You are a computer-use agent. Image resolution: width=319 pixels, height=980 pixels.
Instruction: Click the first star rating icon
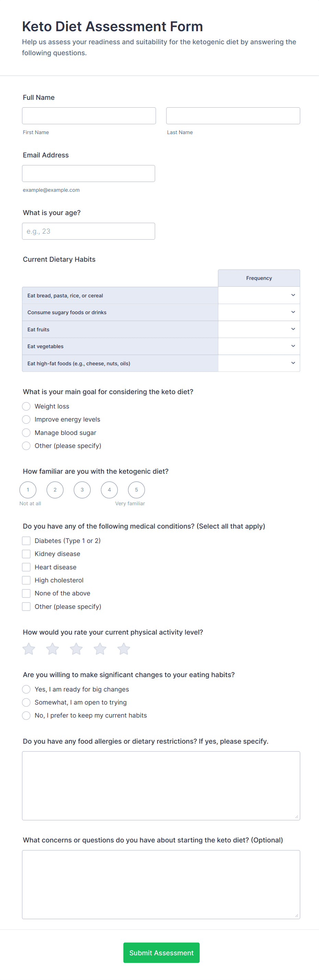pyautogui.click(x=29, y=649)
